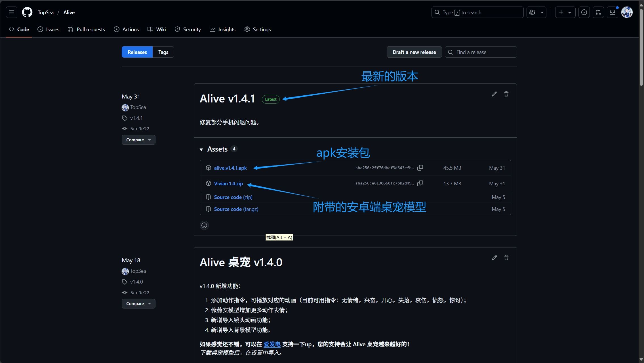Open notifications inbox icon
The height and width of the screenshot is (363, 644).
coord(613,12)
